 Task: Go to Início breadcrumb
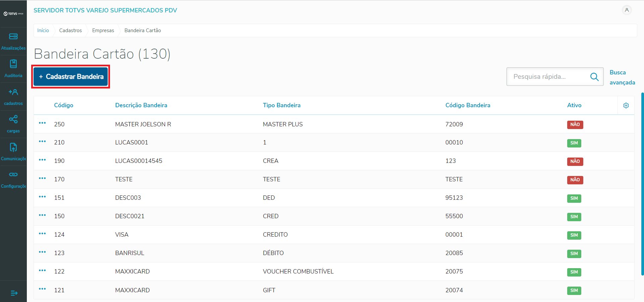pos(43,31)
